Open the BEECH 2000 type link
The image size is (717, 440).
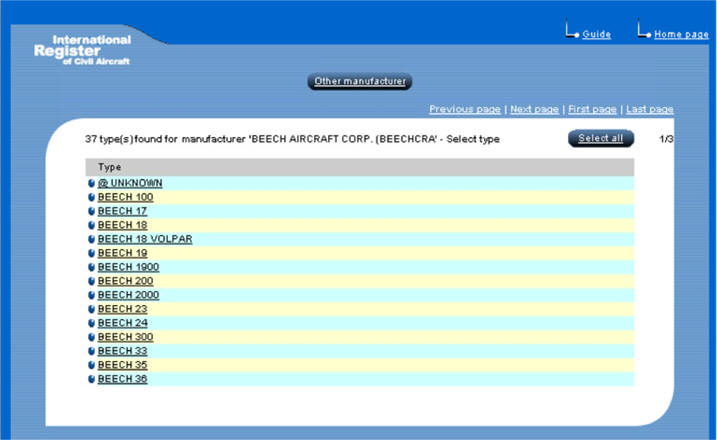point(128,295)
